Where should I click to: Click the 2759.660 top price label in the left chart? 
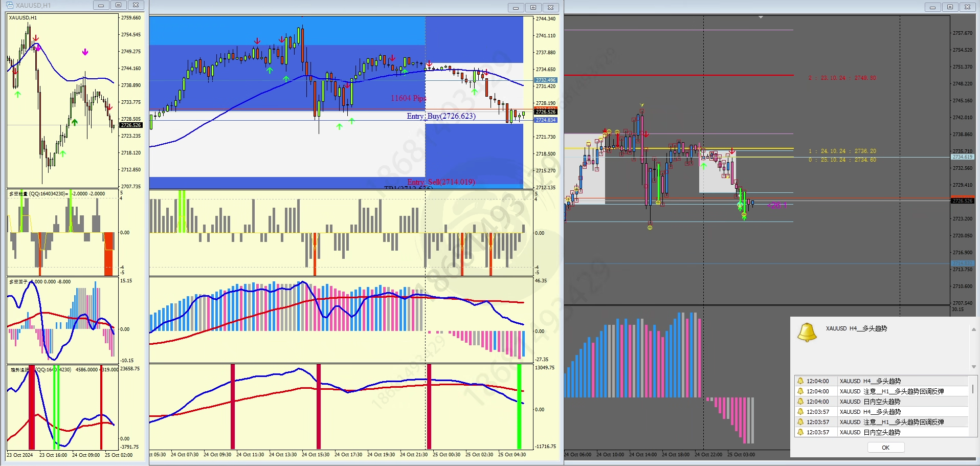[131, 18]
